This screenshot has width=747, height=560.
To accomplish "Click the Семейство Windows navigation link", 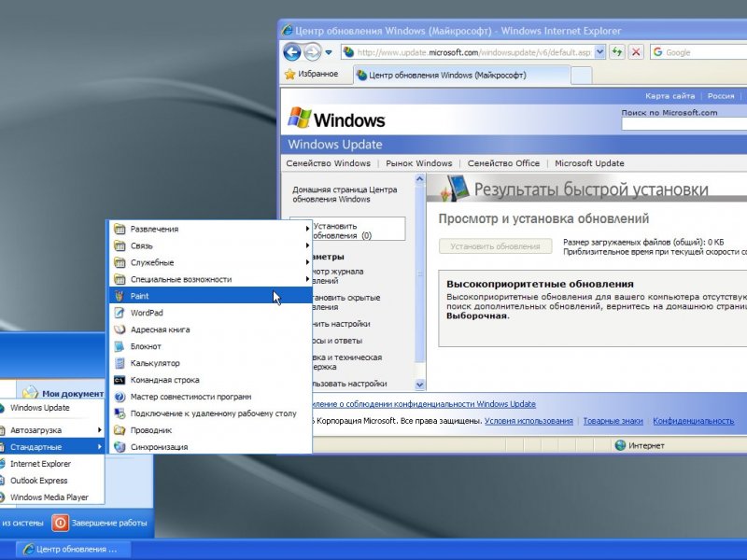I will tap(329, 163).
